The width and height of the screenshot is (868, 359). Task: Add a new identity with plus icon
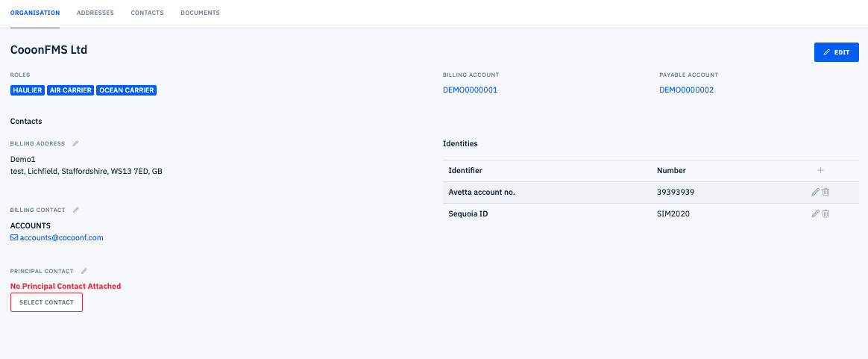[820, 171]
